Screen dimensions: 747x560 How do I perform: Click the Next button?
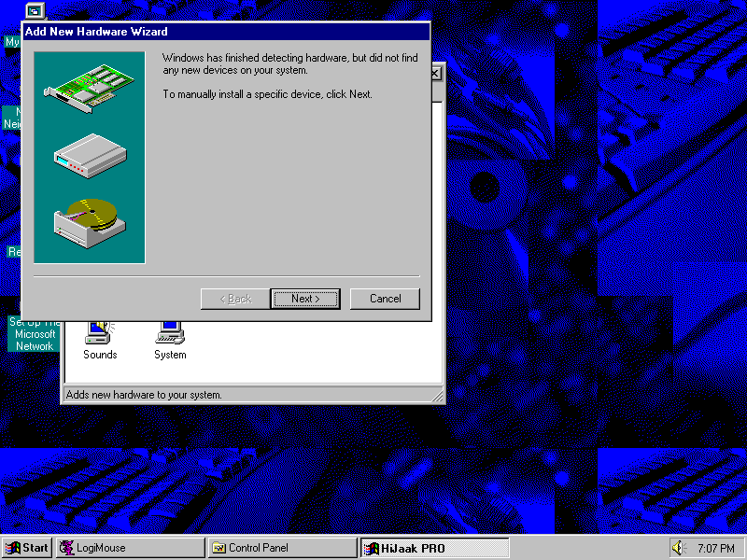(x=305, y=299)
